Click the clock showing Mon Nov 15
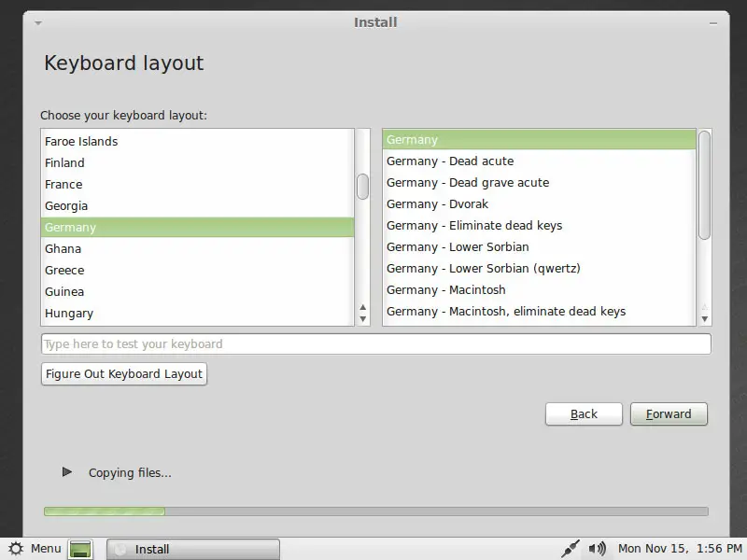Image resolution: width=747 pixels, height=560 pixels. [680, 549]
